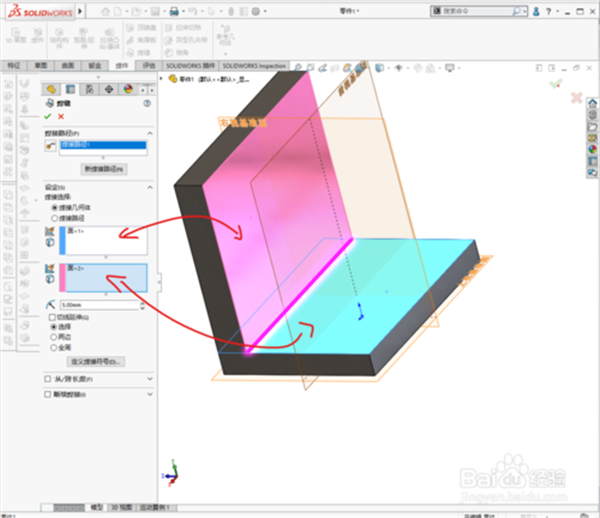
Task: Expand the intermittent weld section chevron
Action: pyautogui.click(x=150, y=394)
